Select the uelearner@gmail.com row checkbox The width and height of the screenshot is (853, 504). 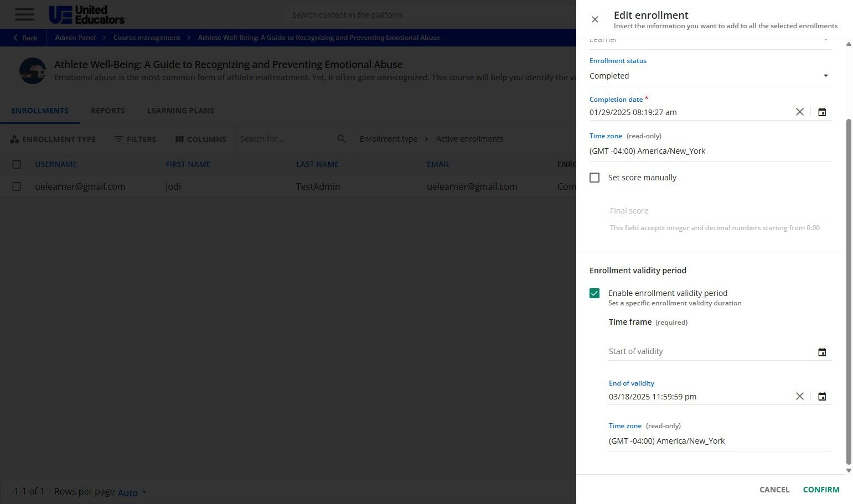coord(17,186)
